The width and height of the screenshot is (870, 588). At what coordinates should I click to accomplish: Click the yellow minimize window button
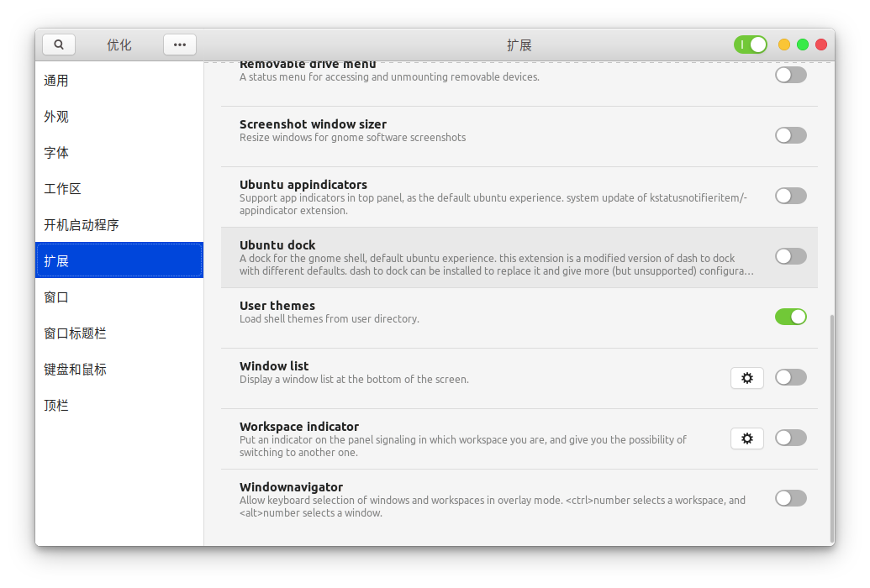(x=784, y=45)
